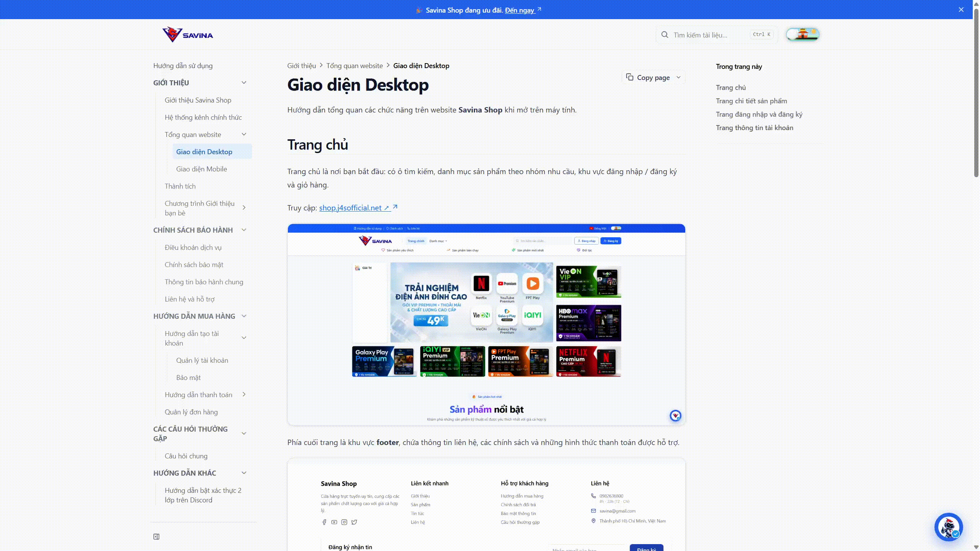Open Thông tin bảo hành chung page
The width and height of the screenshot is (980, 551).
point(204,282)
